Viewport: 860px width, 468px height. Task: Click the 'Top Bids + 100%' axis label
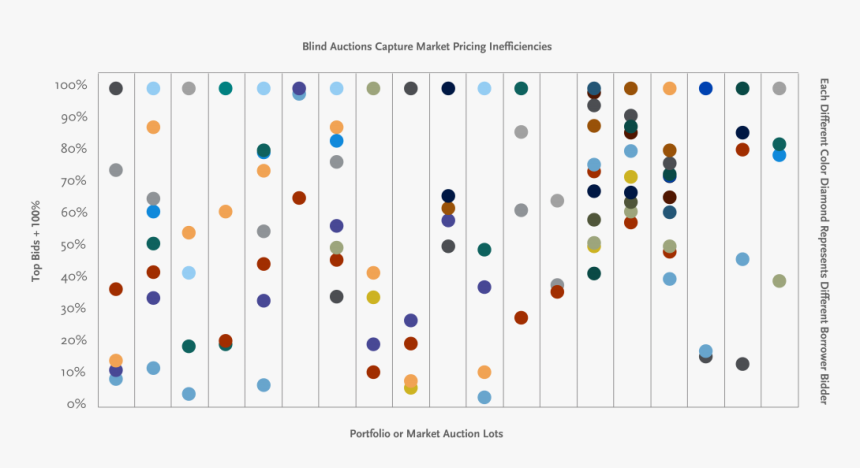(36, 241)
